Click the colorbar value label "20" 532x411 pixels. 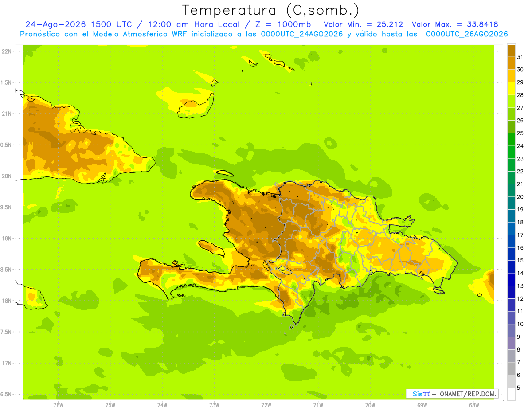click(520, 197)
